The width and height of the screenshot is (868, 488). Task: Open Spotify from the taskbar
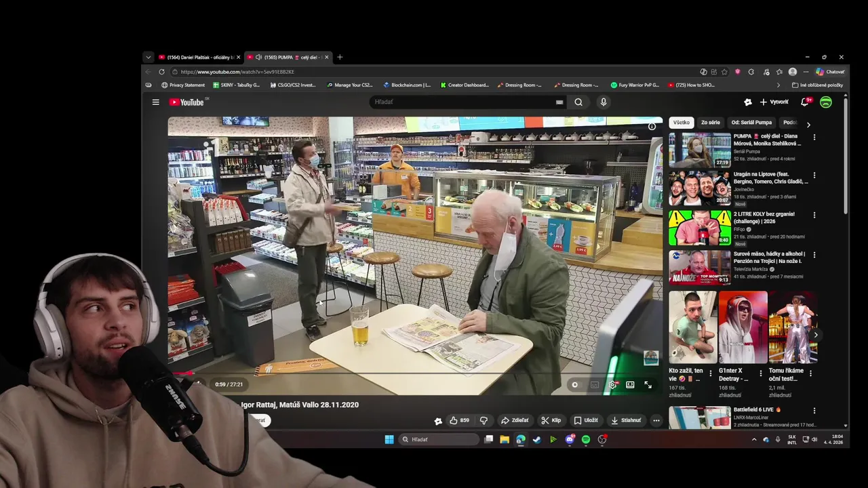point(586,439)
